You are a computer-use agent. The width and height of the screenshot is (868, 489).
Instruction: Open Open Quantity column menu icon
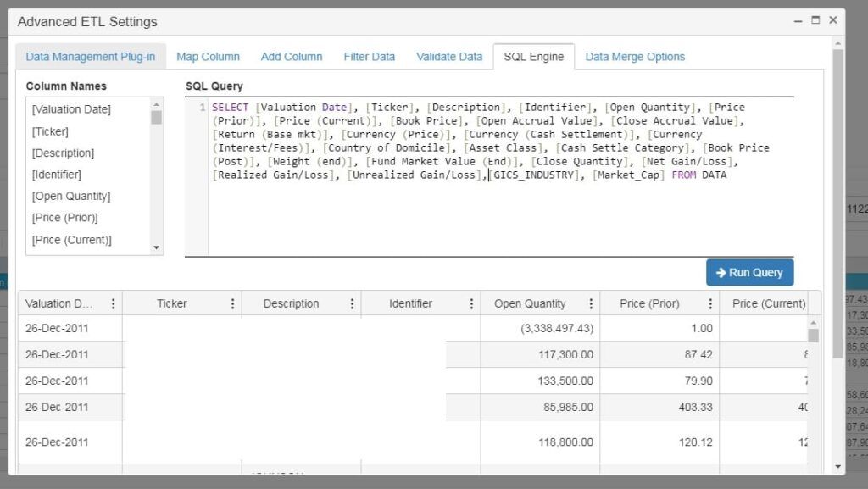(591, 303)
